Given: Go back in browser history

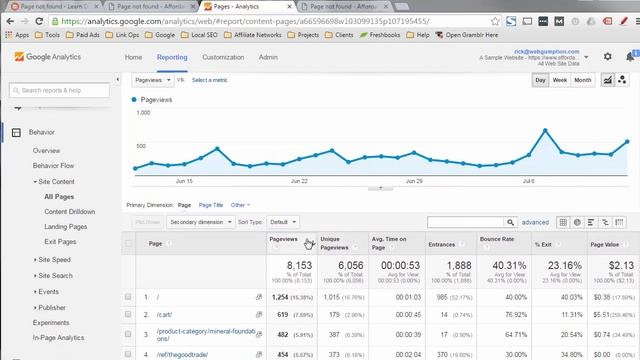Looking at the screenshot, I should click(x=10, y=21).
